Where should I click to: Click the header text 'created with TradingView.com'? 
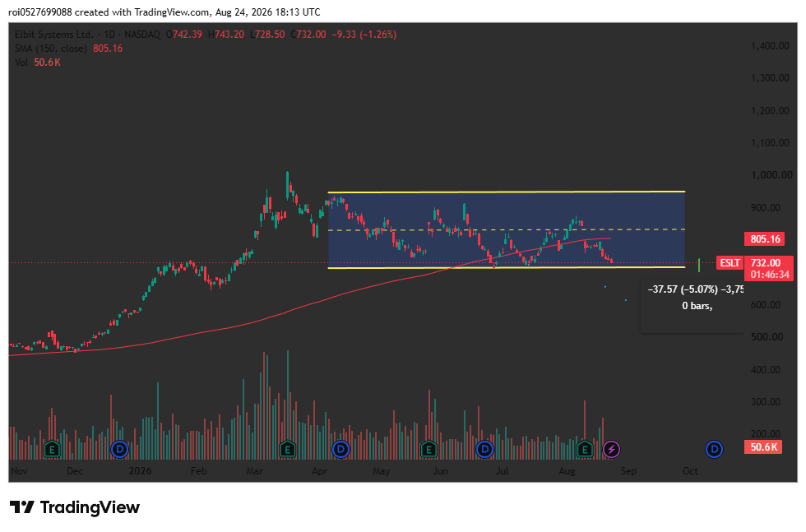[141, 12]
